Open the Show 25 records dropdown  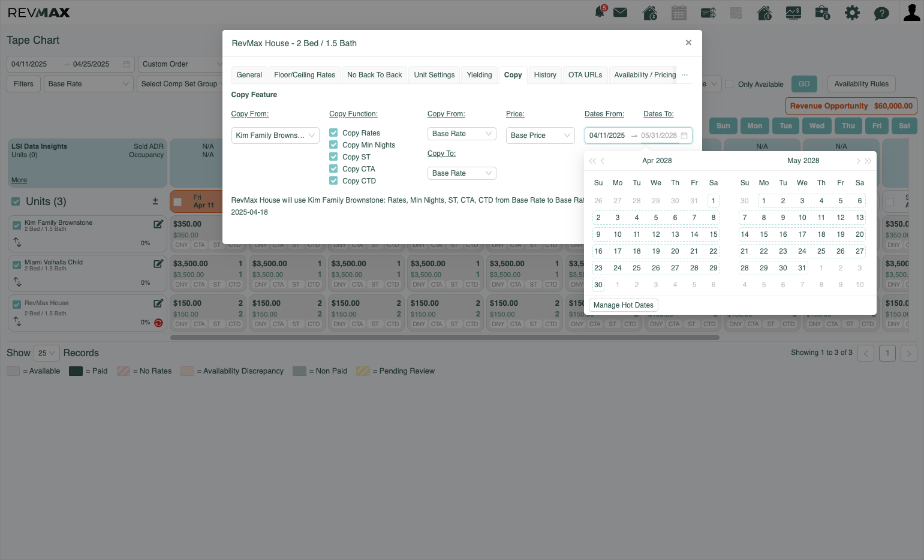point(47,353)
